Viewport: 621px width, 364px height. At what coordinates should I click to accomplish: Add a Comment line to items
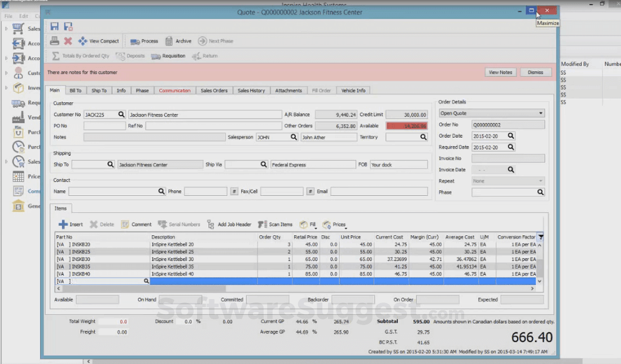(x=136, y=225)
